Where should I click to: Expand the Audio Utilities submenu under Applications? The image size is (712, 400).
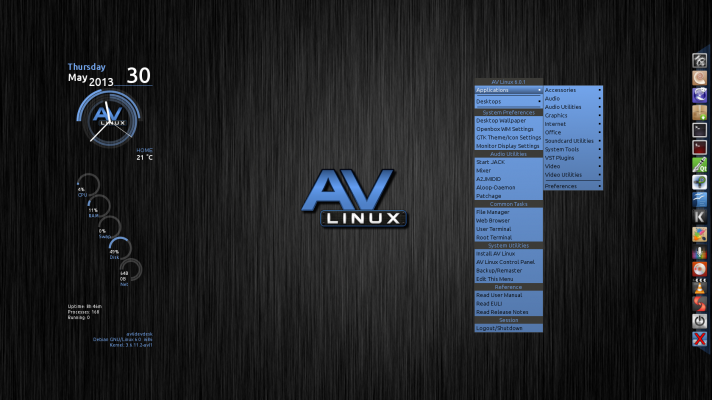573,107
